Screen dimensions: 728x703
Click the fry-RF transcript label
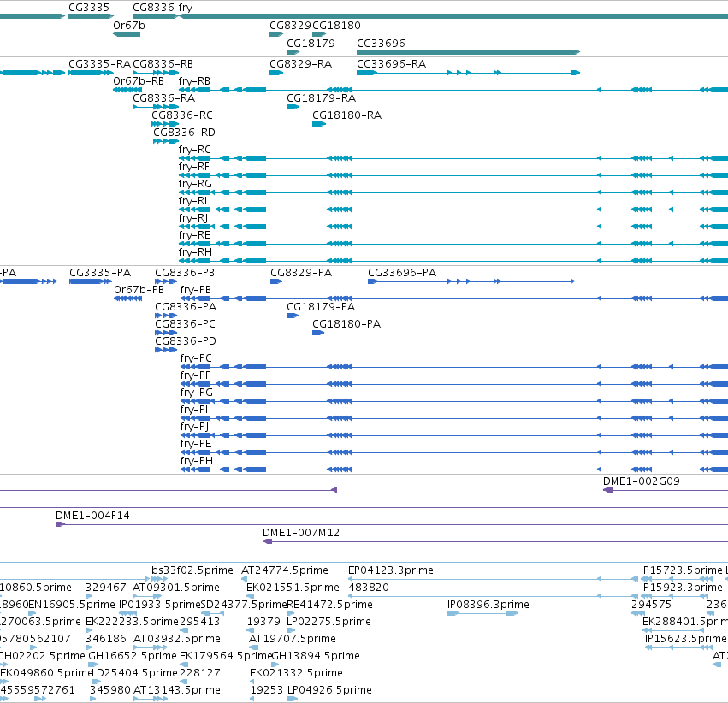[193, 167]
